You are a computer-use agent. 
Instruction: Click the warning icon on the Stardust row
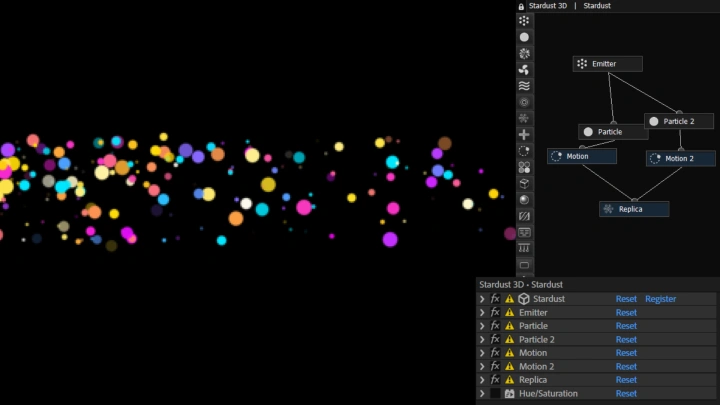coord(509,299)
